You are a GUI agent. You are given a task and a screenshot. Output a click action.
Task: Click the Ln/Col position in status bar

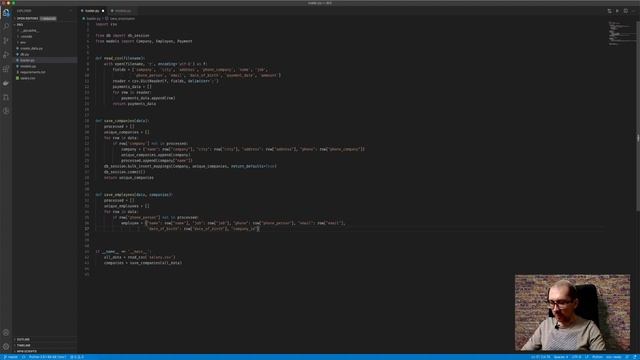pyautogui.click(x=541, y=357)
